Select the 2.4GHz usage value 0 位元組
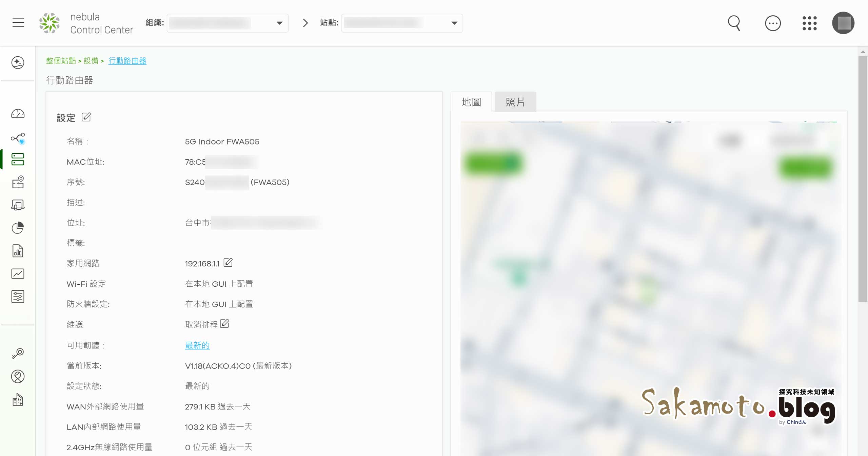 (201, 447)
